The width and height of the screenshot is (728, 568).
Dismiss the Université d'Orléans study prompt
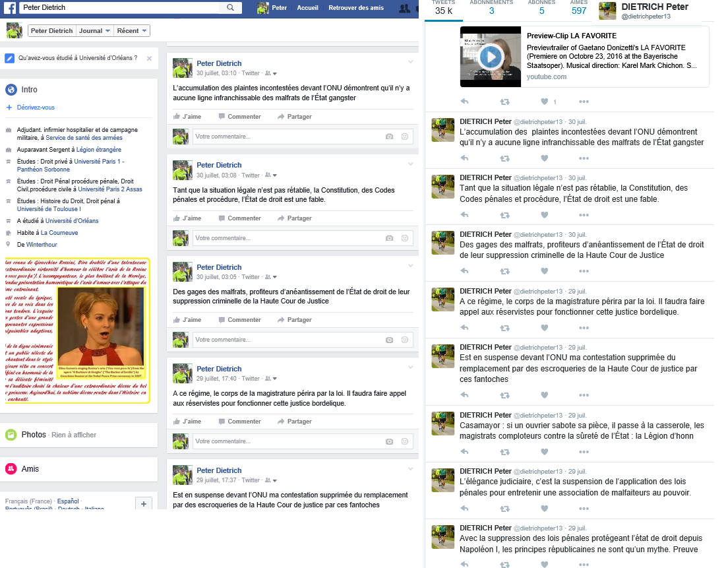pyautogui.click(x=149, y=58)
